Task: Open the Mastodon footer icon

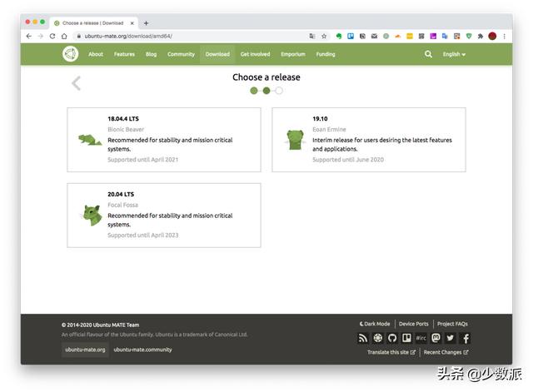Action: [x=436, y=338]
